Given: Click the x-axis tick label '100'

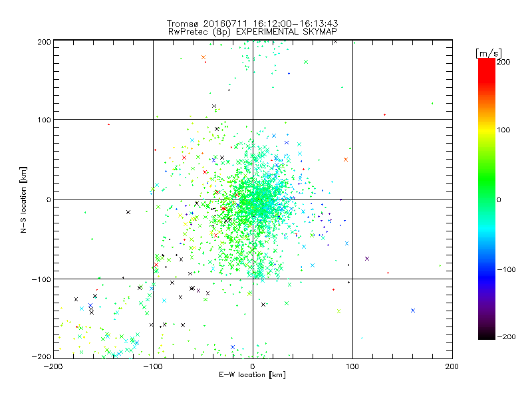Looking at the screenshot, I should 352,366.
